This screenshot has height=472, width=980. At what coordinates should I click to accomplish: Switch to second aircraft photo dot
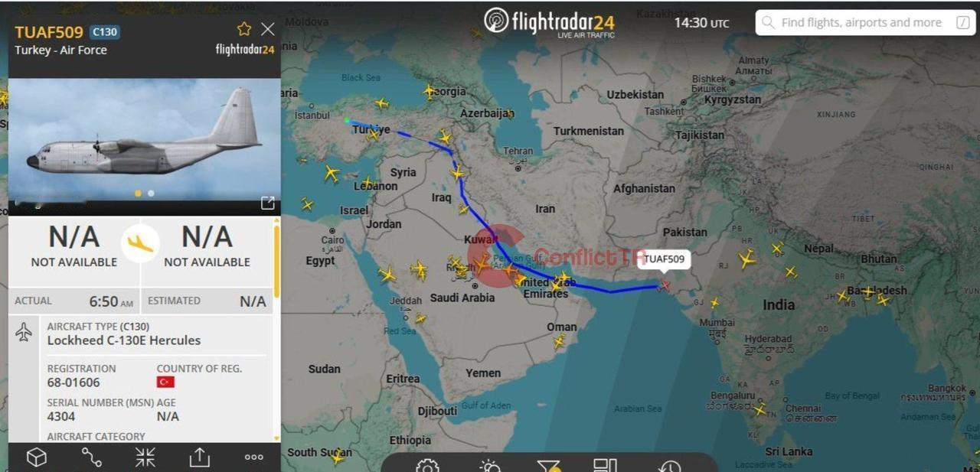(151, 194)
